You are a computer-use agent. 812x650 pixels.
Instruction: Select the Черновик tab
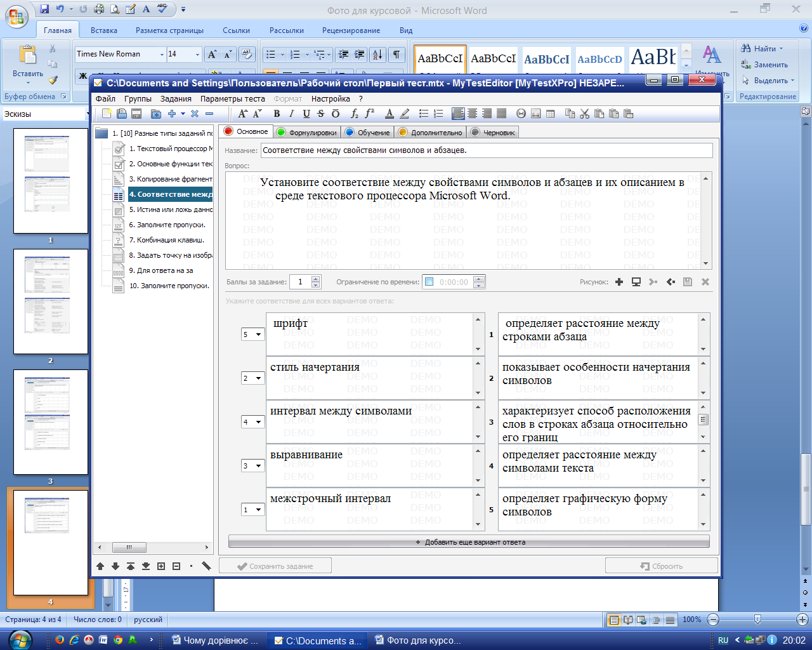click(494, 132)
